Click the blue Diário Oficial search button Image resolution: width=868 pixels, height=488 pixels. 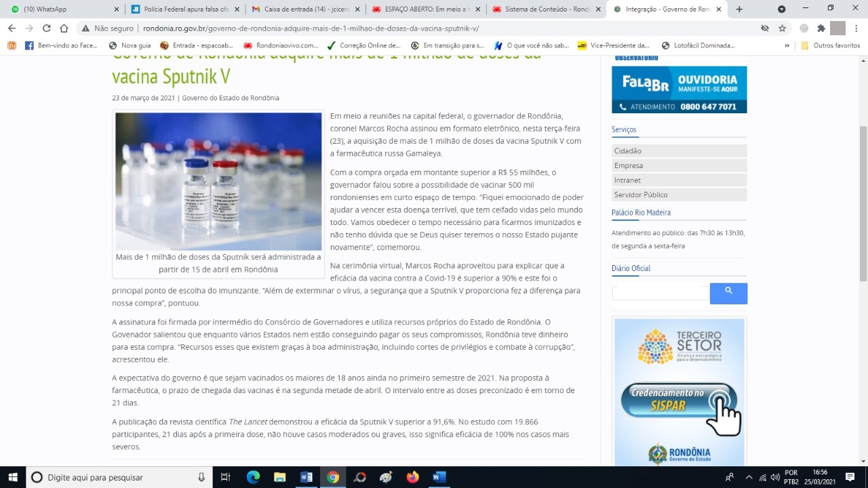point(728,293)
